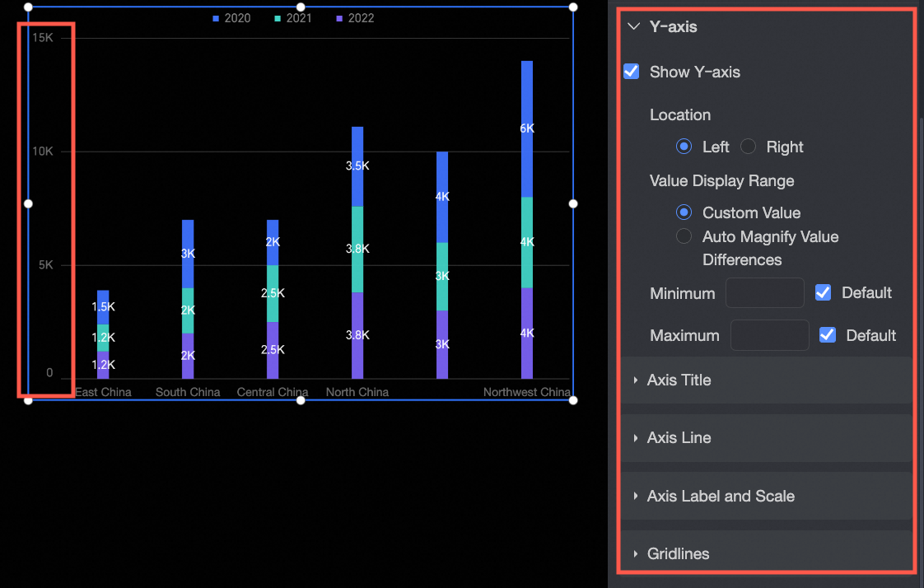Select the bottom-right corner chart handle

pos(573,400)
